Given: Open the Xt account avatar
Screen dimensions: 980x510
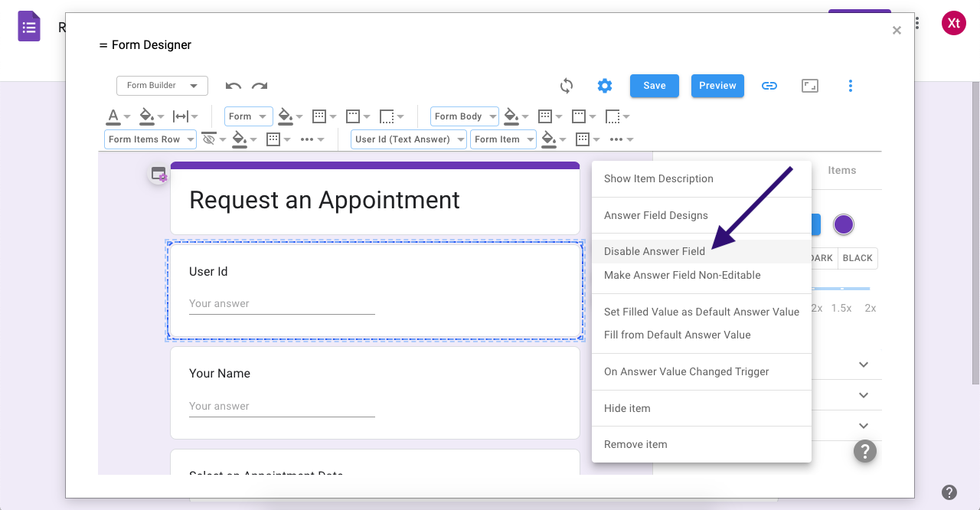Looking at the screenshot, I should click(954, 23).
